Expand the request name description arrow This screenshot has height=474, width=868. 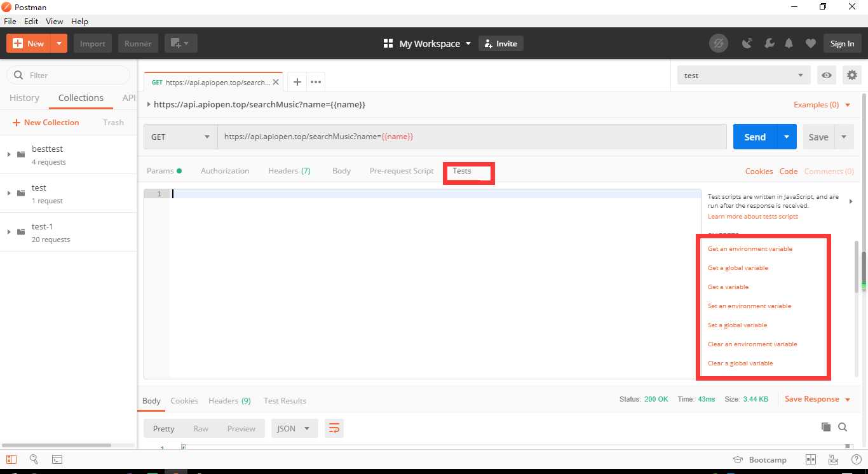(149, 104)
